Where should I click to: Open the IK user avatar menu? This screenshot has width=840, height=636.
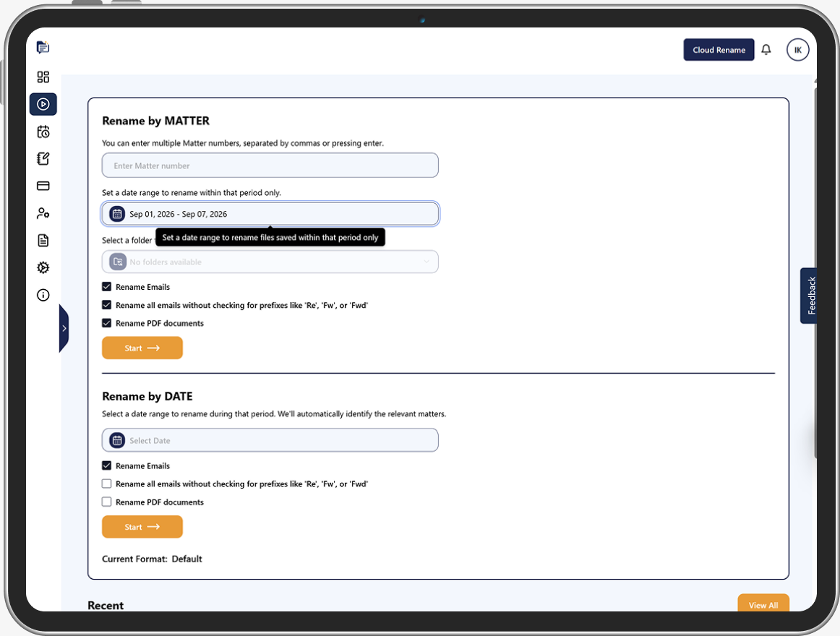797,50
